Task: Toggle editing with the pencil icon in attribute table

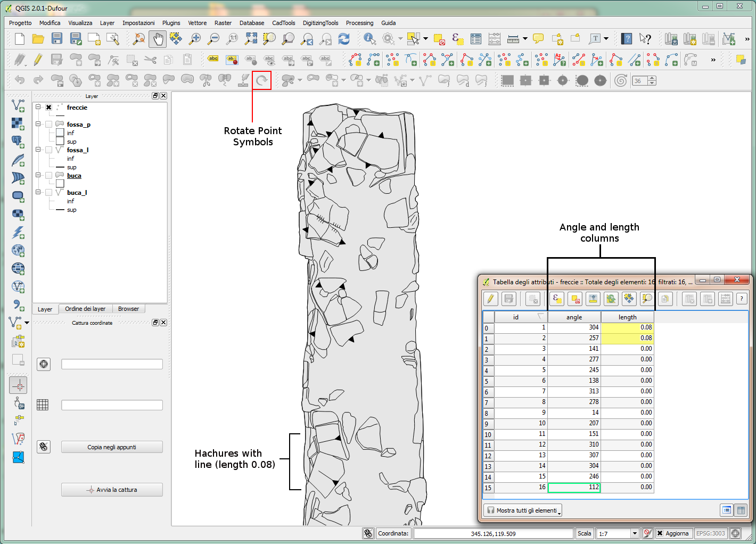Action: click(490, 299)
